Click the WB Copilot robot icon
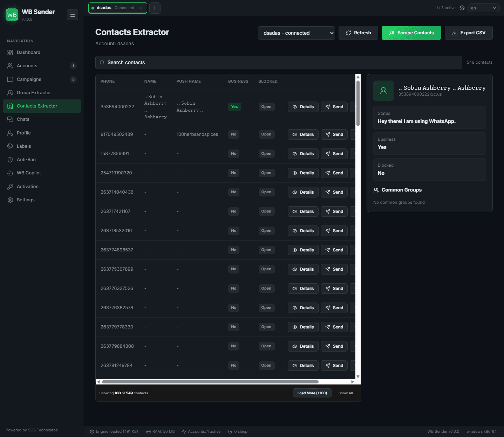Viewport: 504px width, 437px height. pyautogui.click(x=10, y=173)
